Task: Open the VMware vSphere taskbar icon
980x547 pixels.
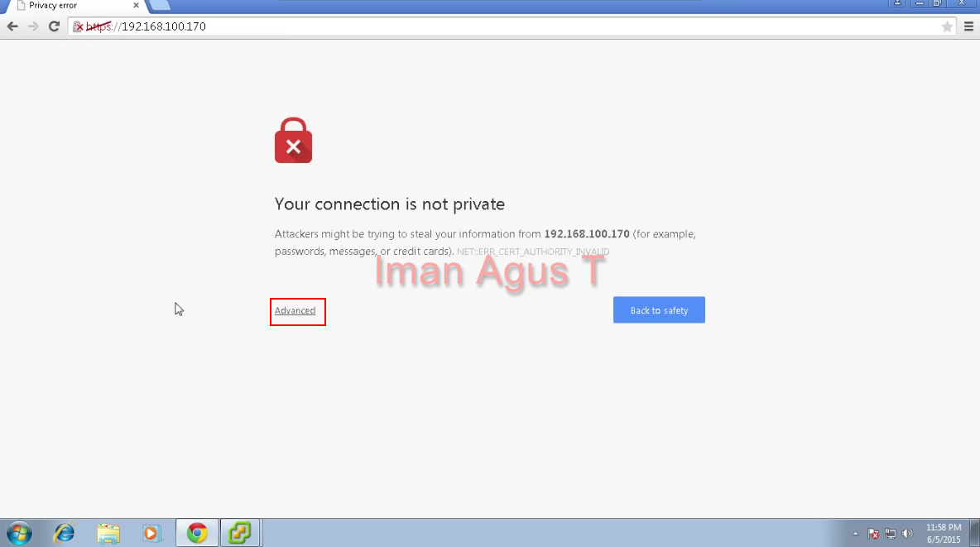Action: pos(239,533)
